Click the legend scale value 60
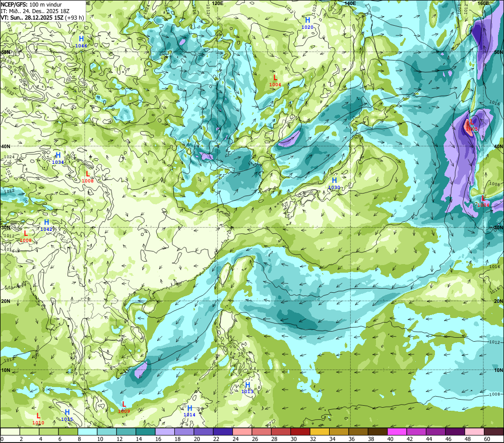Viewport: 504px width, 443px height. point(487,439)
